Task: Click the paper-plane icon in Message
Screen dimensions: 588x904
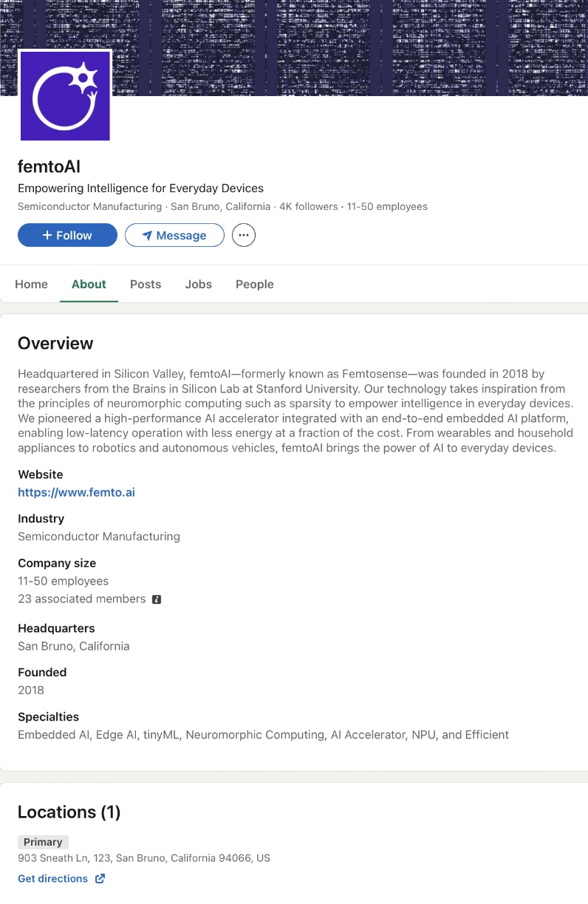Action: tap(147, 236)
